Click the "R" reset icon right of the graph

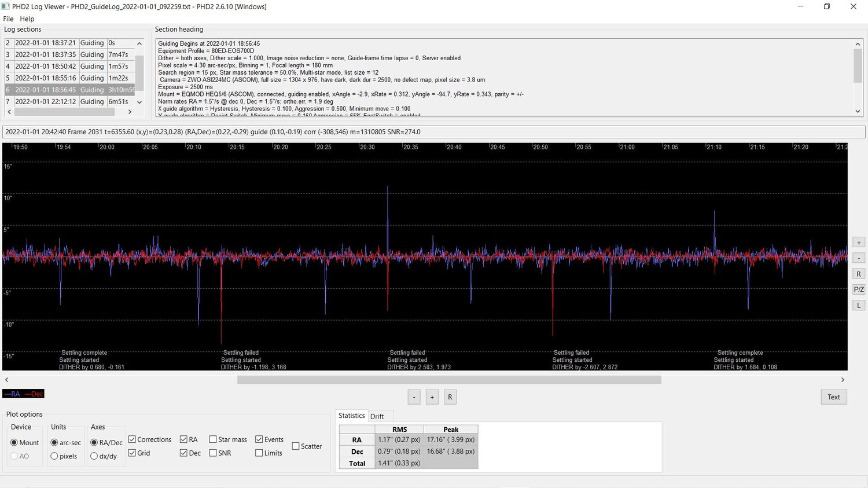(x=859, y=274)
